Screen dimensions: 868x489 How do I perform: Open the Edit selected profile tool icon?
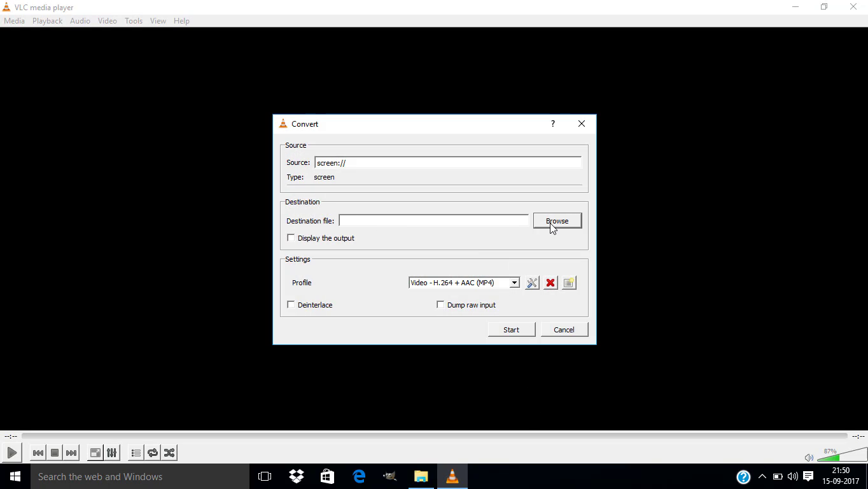pyautogui.click(x=532, y=283)
